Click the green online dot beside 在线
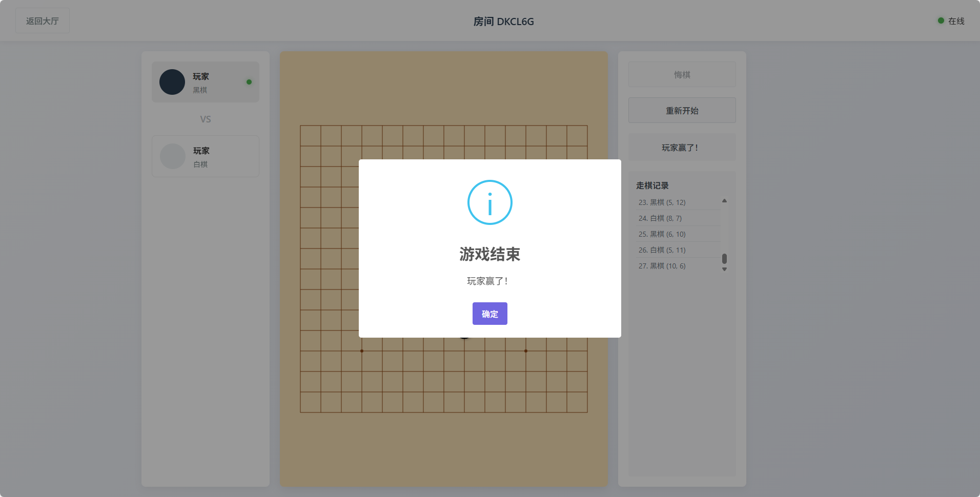This screenshot has width=980, height=497. click(x=941, y=20)
